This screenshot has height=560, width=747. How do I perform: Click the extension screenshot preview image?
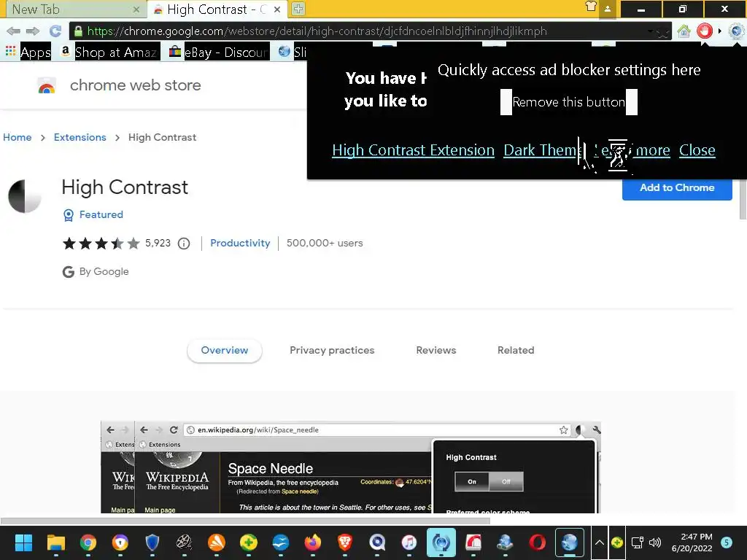[x=351, y=467]
